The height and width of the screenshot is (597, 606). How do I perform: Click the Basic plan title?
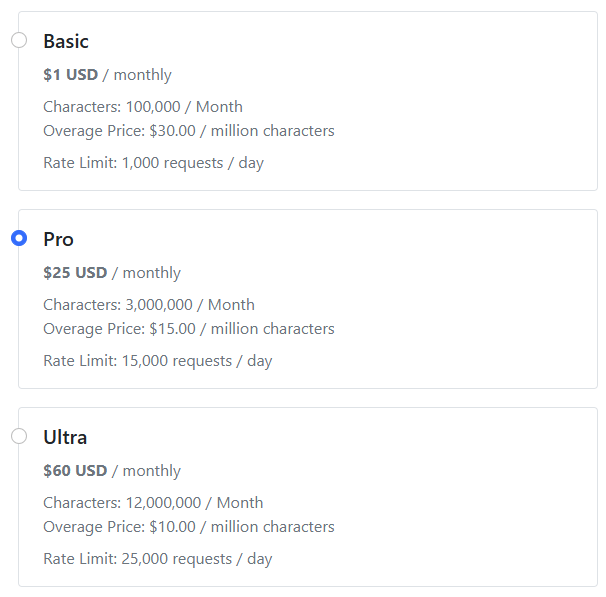[x=66, y=42]
